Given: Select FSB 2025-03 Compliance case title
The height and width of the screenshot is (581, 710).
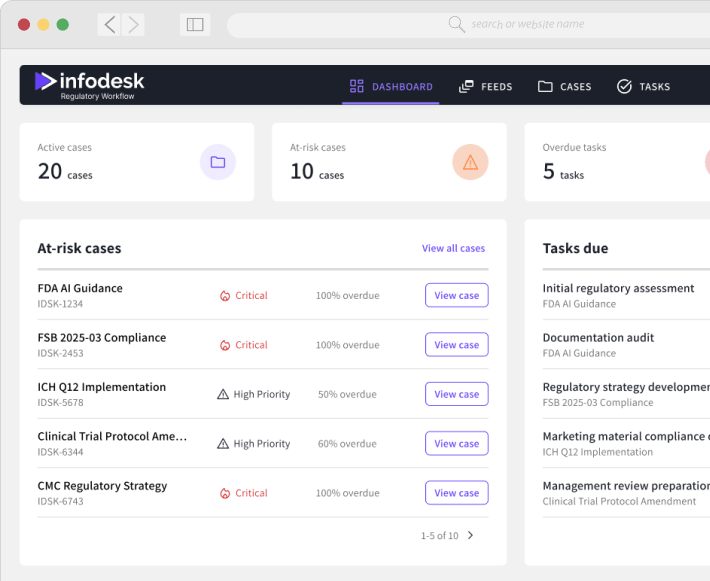Looking at the screenshot, I should 102,337.
